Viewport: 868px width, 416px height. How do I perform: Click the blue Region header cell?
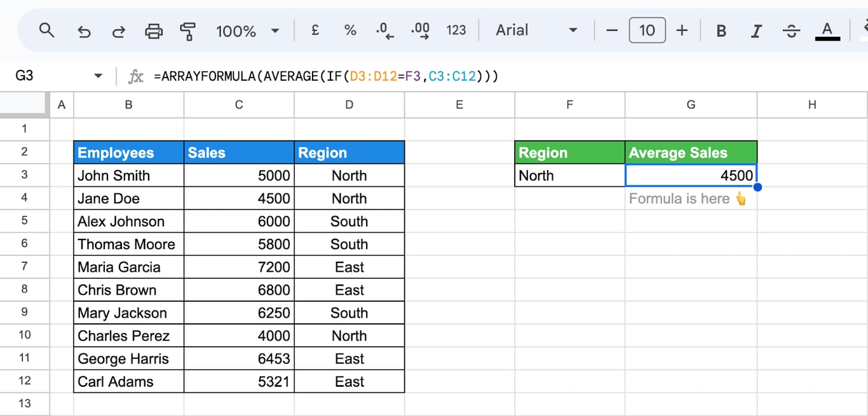click(x=349, y=152)
